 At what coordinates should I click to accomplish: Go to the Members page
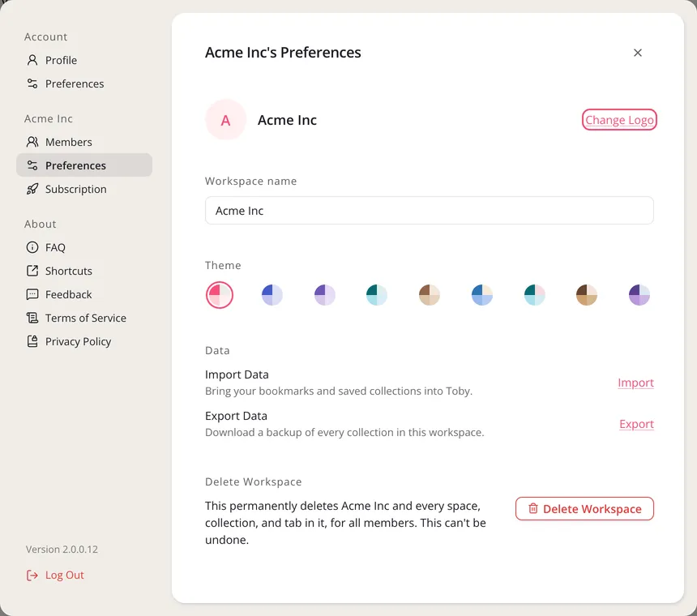84,142
